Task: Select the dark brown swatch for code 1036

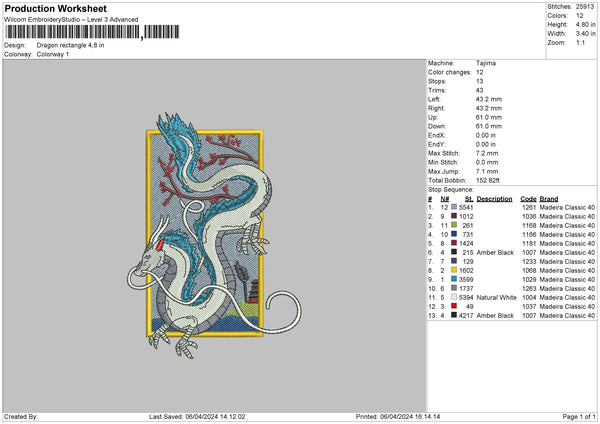Action: [x=454, y=216]
